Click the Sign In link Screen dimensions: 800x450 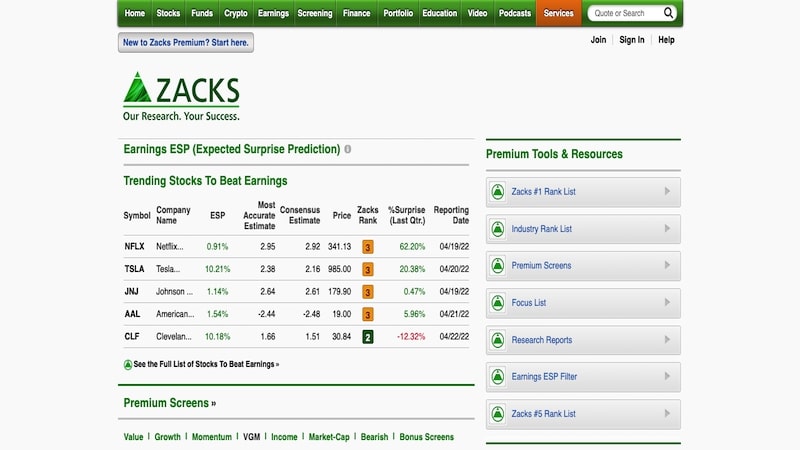tap(632, 40)
